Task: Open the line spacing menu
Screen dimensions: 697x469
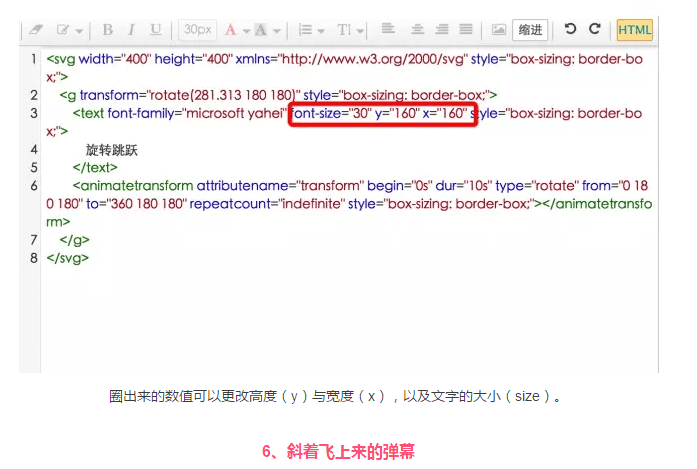Action: point(311,30)
